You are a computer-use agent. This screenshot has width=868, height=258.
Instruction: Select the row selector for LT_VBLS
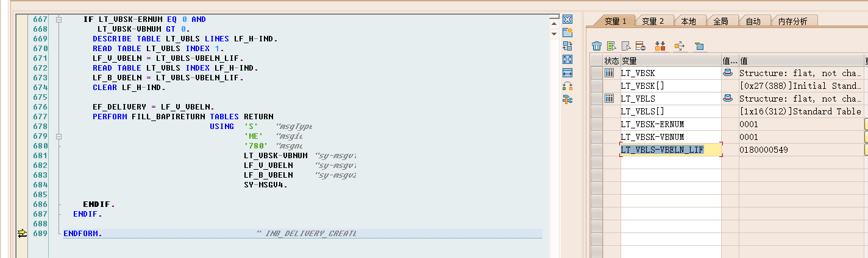(596, 99)
